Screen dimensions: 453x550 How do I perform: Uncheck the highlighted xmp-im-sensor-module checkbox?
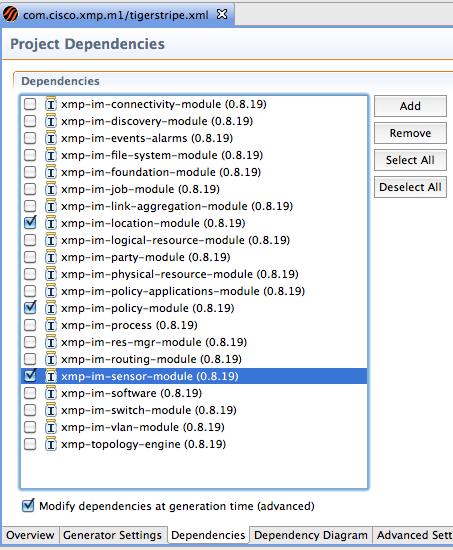click(x=30, y=376)
